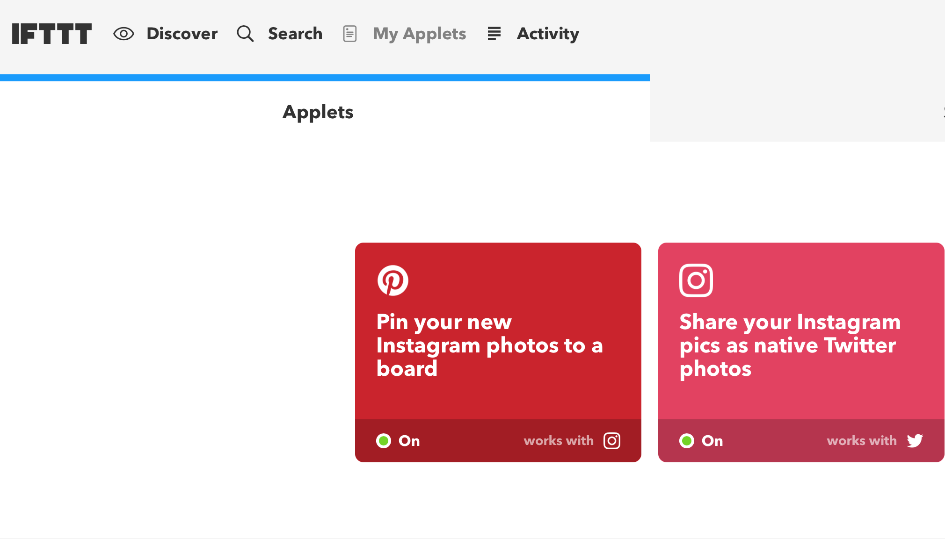Click the Instagram icon on the pink applet card
The height and width of the screenshot is (560, 945).
[696, 280]
